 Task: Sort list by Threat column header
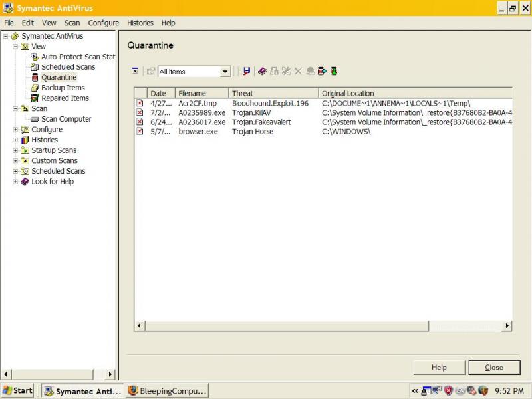pos(273,93)
